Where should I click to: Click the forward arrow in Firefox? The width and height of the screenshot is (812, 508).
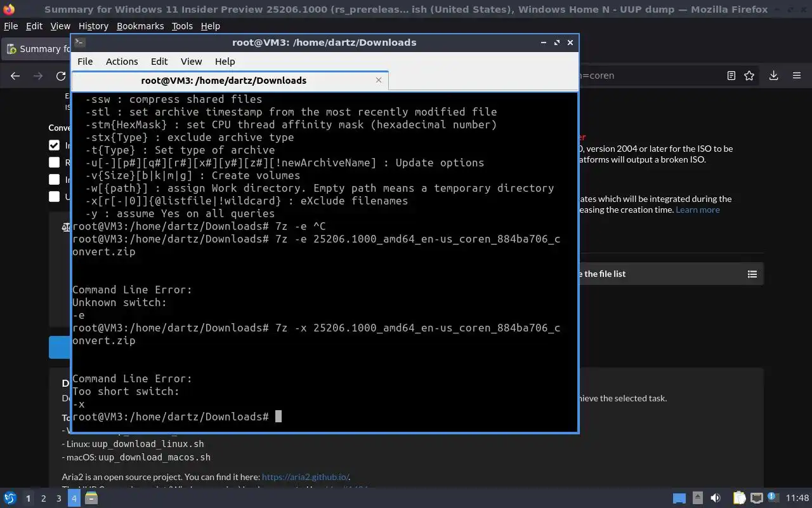coord(38,76)
